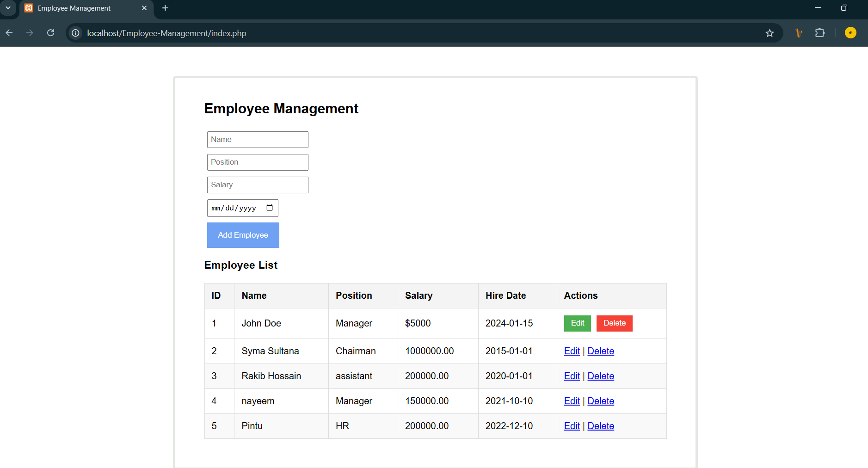Click the orange extension icon beside star
Screen dimensions: 868x468
799,33
